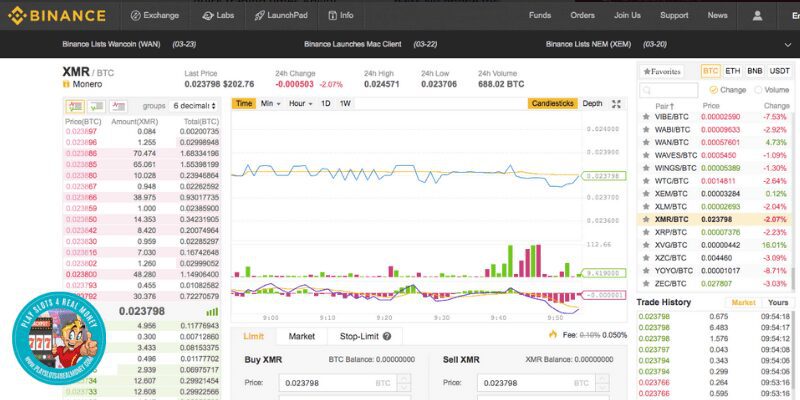Click the fee flame icon
Image resolution: width=800 pixels, height=400 pixels.
point(553,335)
